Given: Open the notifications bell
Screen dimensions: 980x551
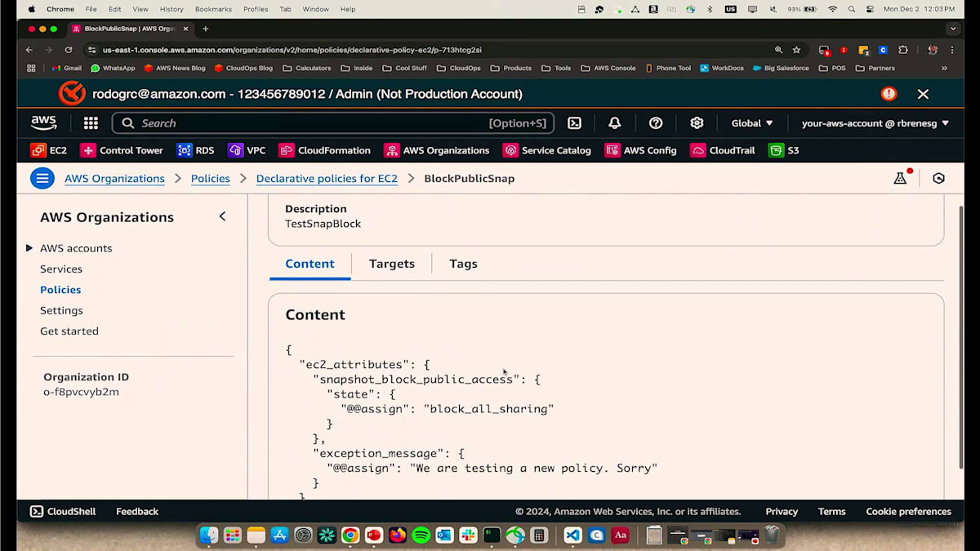Looking at the screenshot, I should point(615,123).
